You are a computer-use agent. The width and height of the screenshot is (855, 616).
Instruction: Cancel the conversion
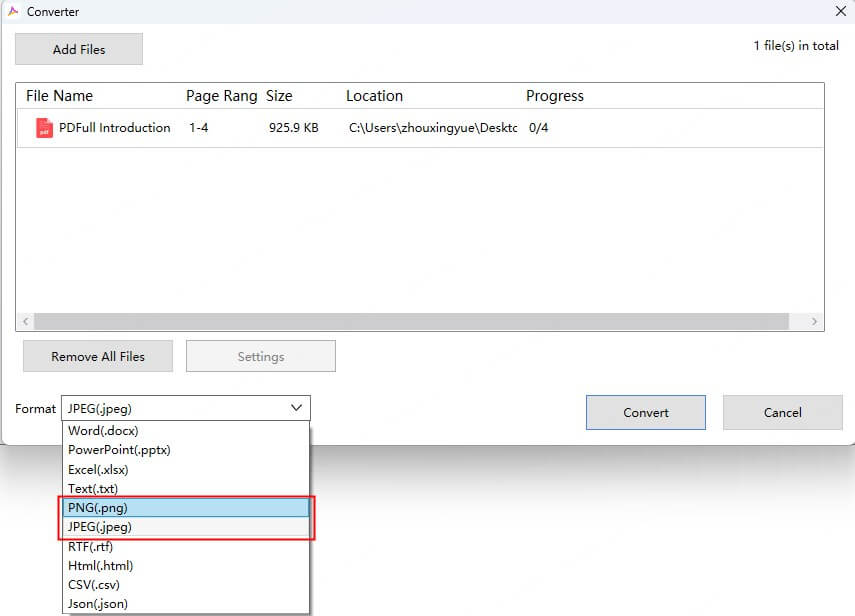tap(782, 412)
